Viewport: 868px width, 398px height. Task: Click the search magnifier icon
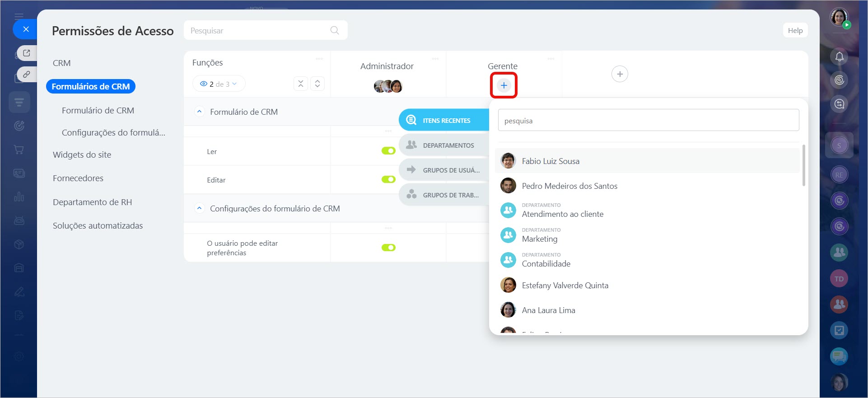(334, 30)
